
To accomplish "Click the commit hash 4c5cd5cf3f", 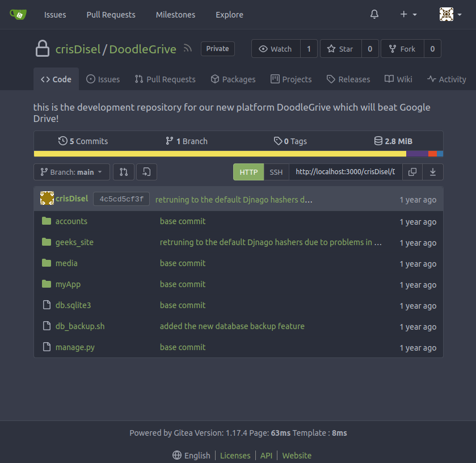I will pyautogui.click(x=121, y=199).
